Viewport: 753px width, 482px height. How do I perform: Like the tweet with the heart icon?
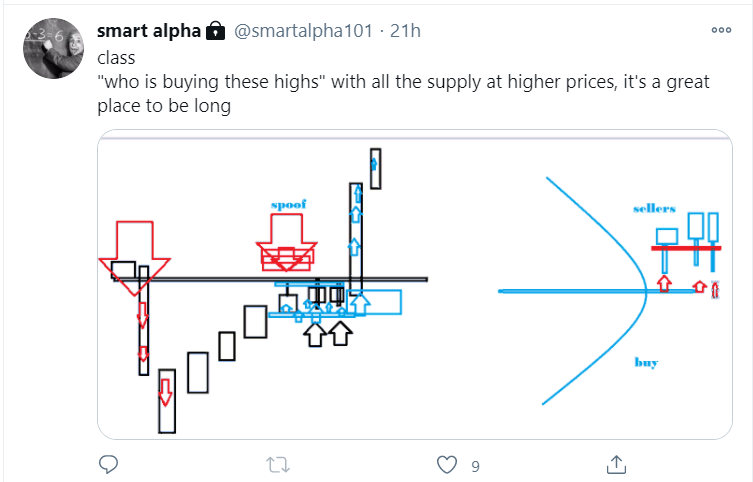pyautogui.click(x=447, y=464)
